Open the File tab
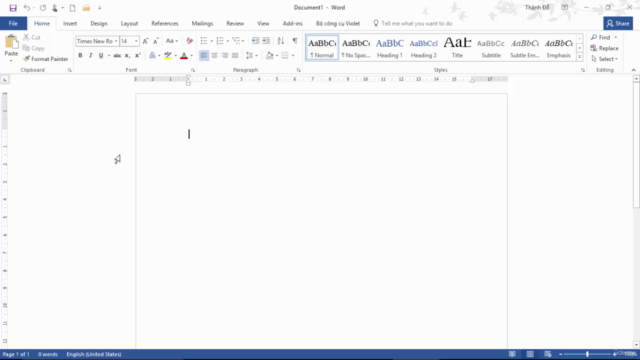The width and height of the screenshot is (640, 360). click(13, 23)
